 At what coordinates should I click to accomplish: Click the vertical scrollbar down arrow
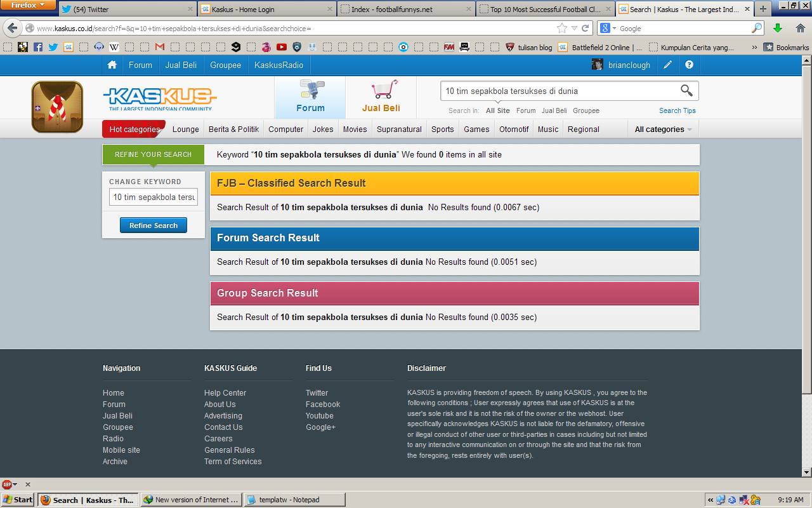(x=806, y=472)
